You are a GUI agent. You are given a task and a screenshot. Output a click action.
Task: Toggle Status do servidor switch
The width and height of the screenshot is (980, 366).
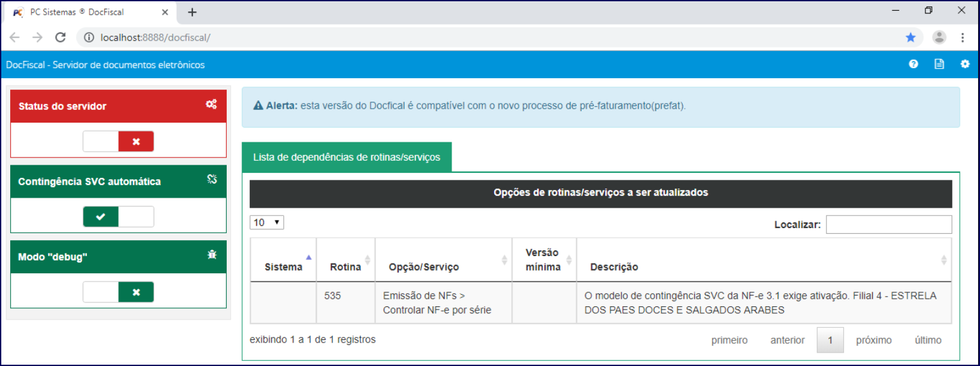118,142
